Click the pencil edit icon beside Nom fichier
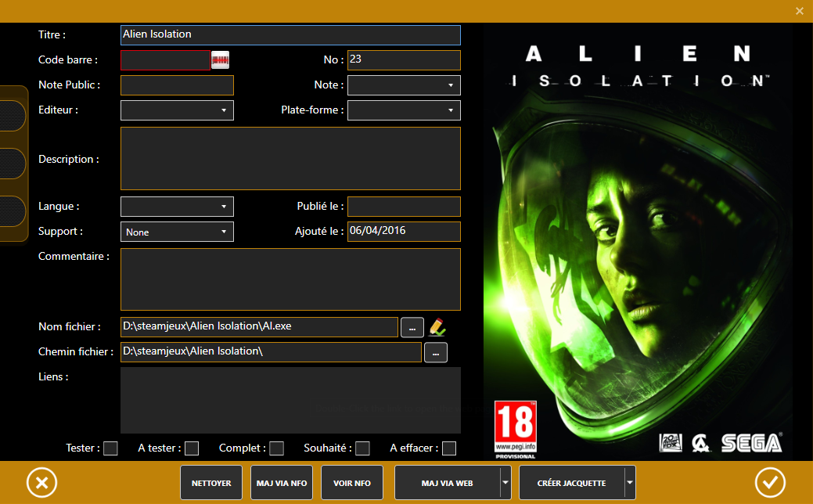This screenshot has height=504, width=813. pos(437,326)
